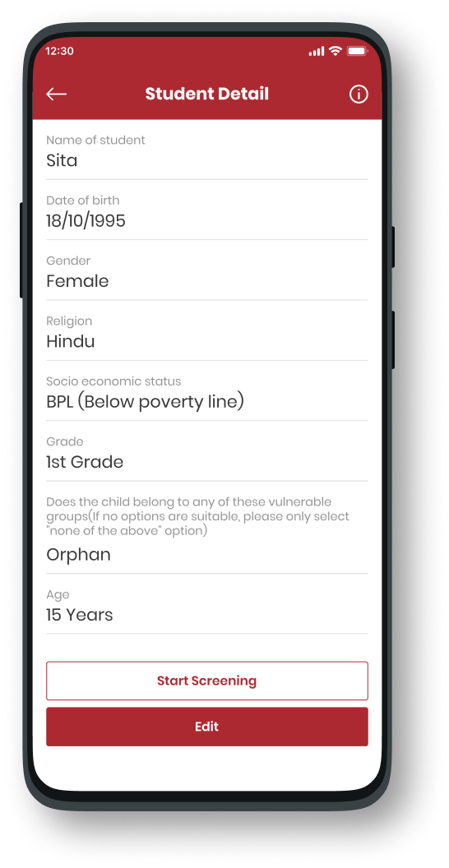Tap the Student Detail header title

tap(207, 94)
